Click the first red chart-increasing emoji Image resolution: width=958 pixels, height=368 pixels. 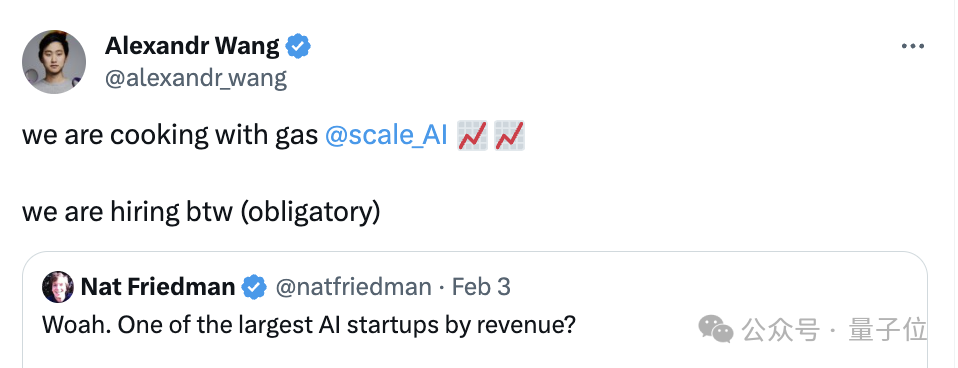point(472,135)
